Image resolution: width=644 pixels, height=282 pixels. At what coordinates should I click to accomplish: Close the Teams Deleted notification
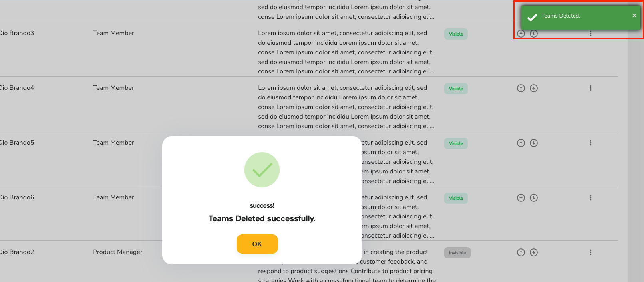[634, 16]
